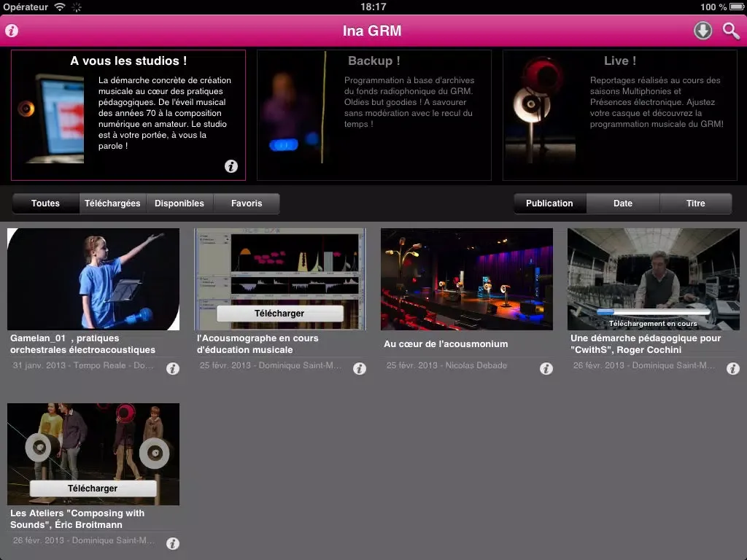
Task: Open Roger Cochini mixing desk thumbnail
Action: (x=654, y=279)
